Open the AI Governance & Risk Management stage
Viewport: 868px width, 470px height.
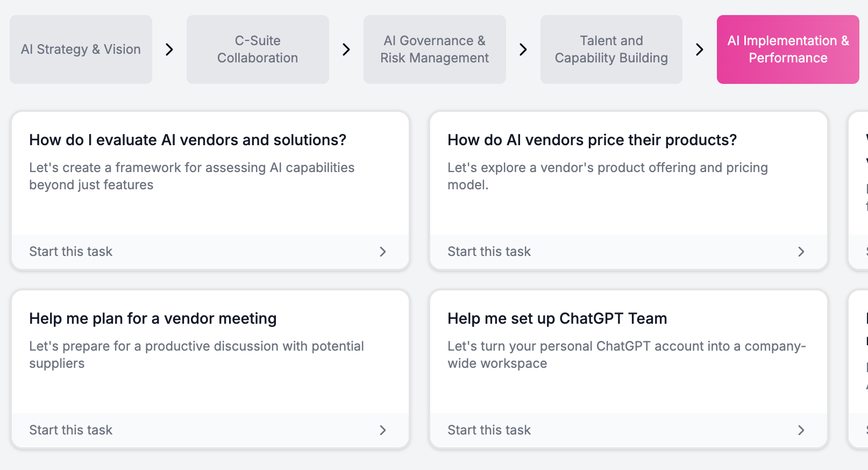pyautogui.click(x=434, y=49)
